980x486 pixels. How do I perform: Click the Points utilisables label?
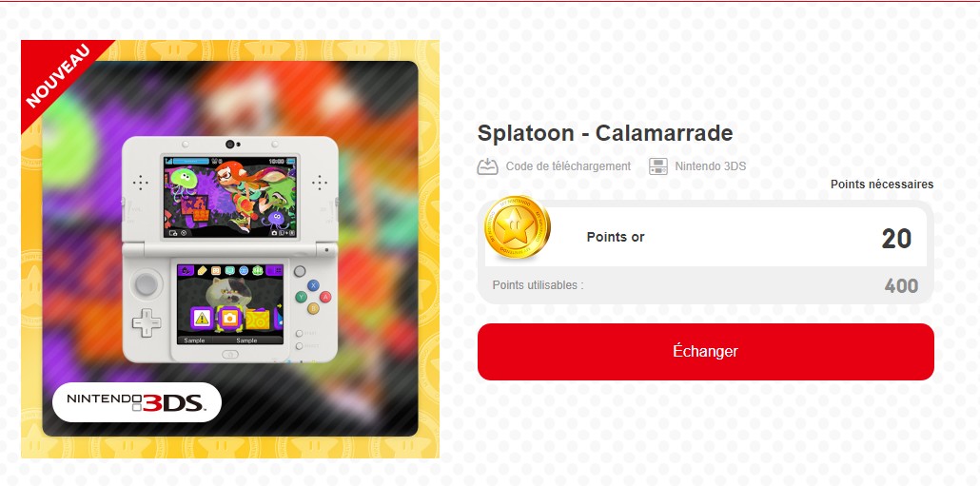pos(539,285)
